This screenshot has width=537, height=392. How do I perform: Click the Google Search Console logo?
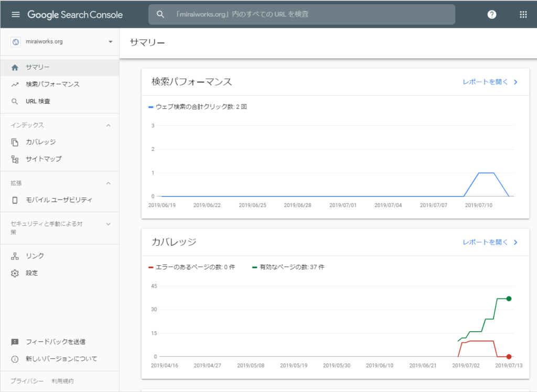point(75,15)
